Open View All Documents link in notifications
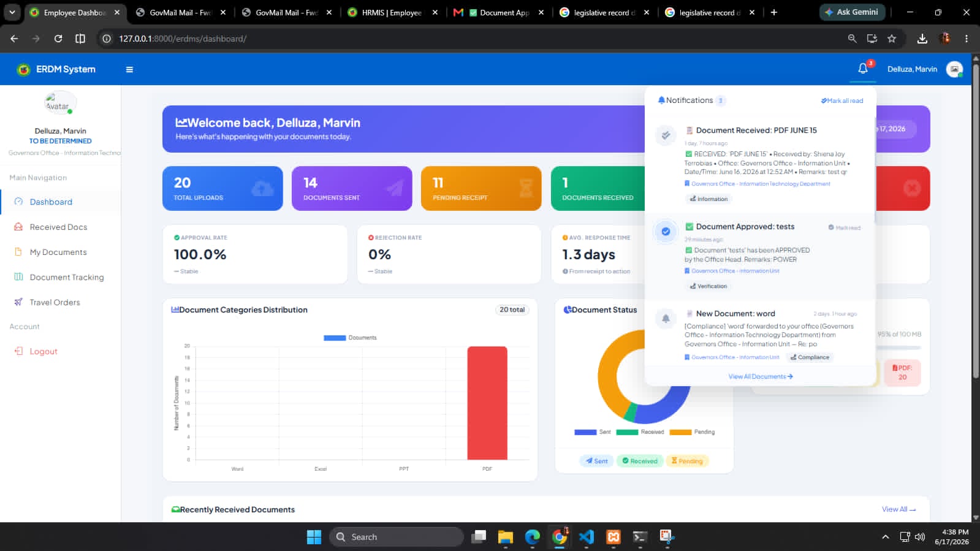Viewport: 980px width, 551px height. (x=761, y=376)
